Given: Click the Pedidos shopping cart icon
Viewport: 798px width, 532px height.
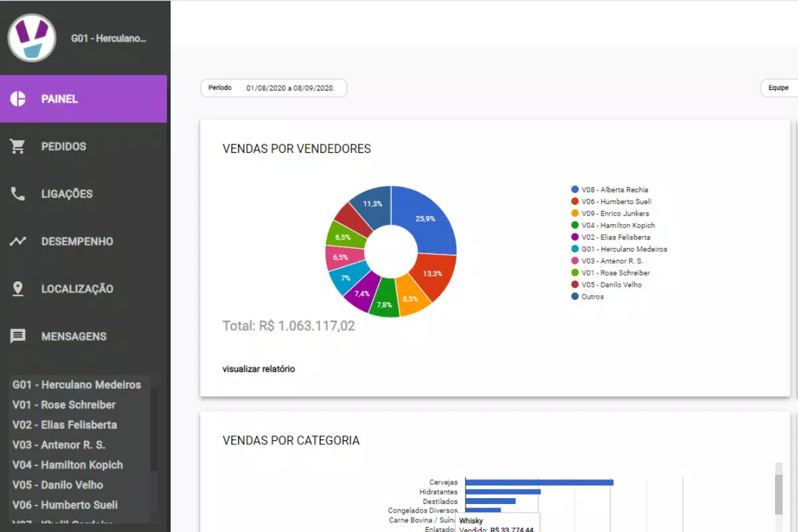Looking at the screenshot, I should tap(18, 146).
